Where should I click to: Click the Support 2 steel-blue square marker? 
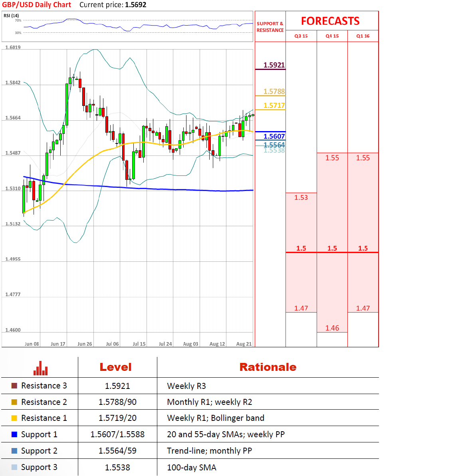tap(14, 451)
